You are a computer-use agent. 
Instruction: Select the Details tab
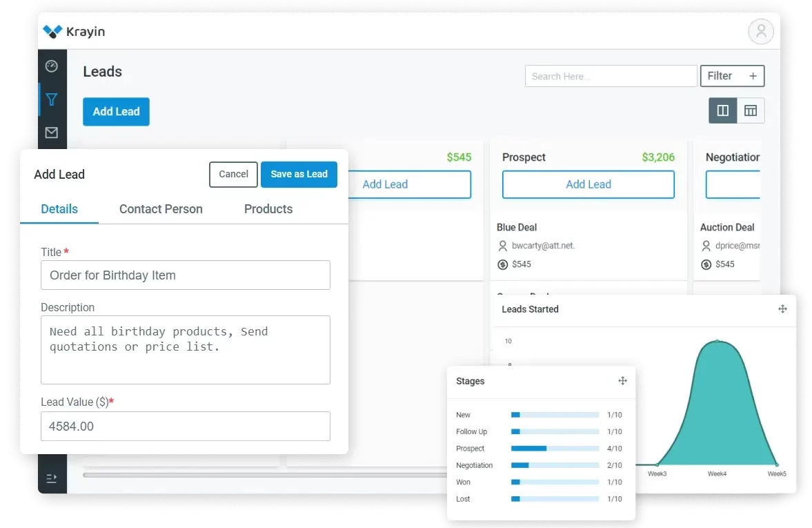click(59, 209)
